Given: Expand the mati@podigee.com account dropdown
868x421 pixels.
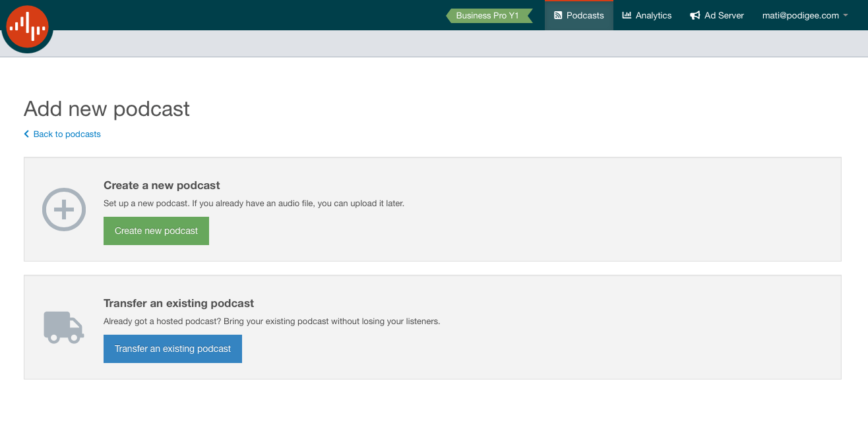Looking at the screenshot, I should click(805, 15).
